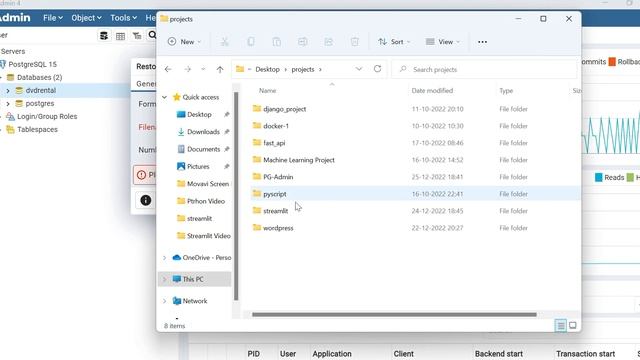Click projects in the address breadcrumb
640x360 pixels.
(303, 69)
